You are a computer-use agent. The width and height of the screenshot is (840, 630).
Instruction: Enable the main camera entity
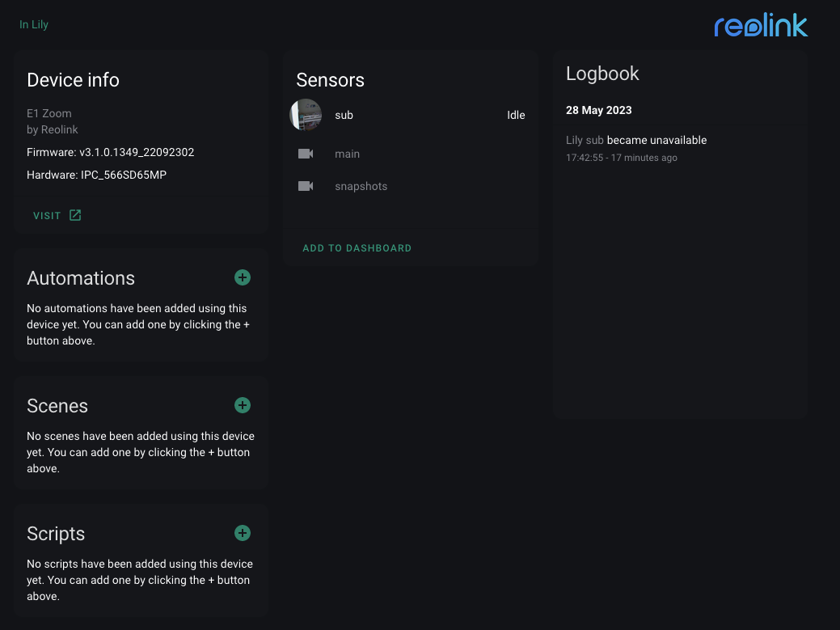point(348,154)
